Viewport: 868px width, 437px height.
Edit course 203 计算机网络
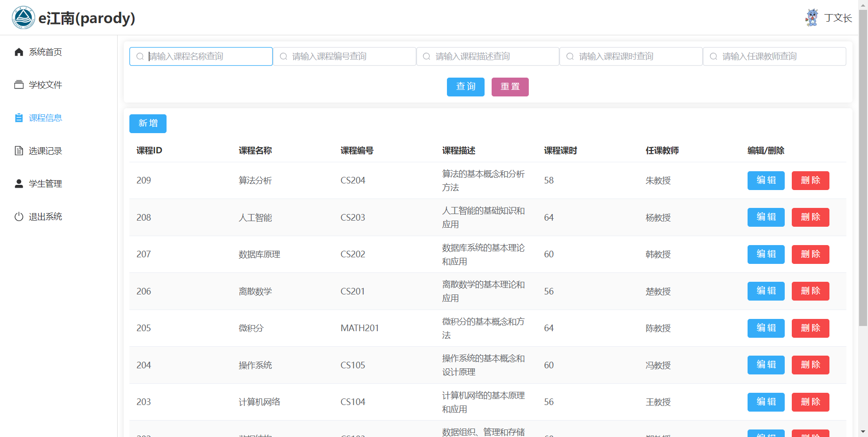pos(766,402)
